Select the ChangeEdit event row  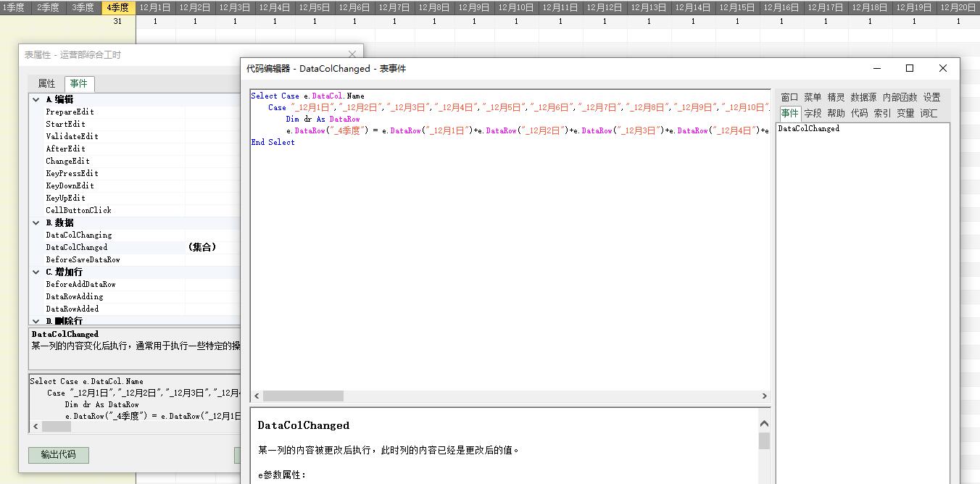point(135,161)
